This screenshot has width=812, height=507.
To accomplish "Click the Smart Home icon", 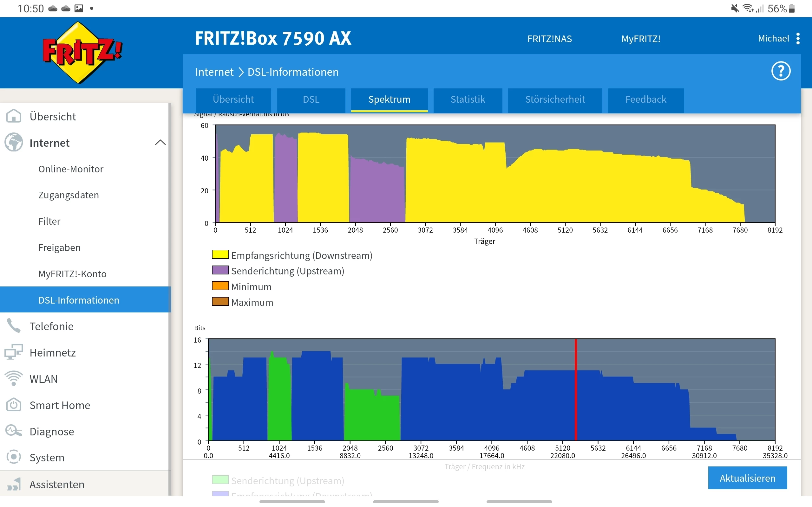I will [x=14, y=405].
